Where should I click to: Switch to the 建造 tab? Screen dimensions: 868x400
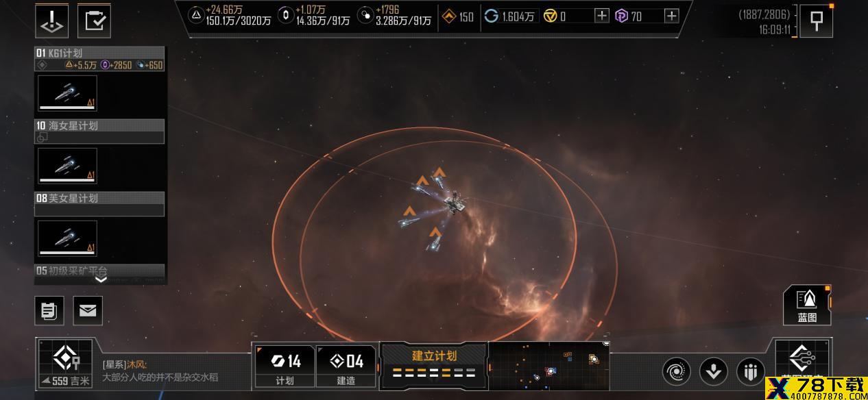pos(346,367)
